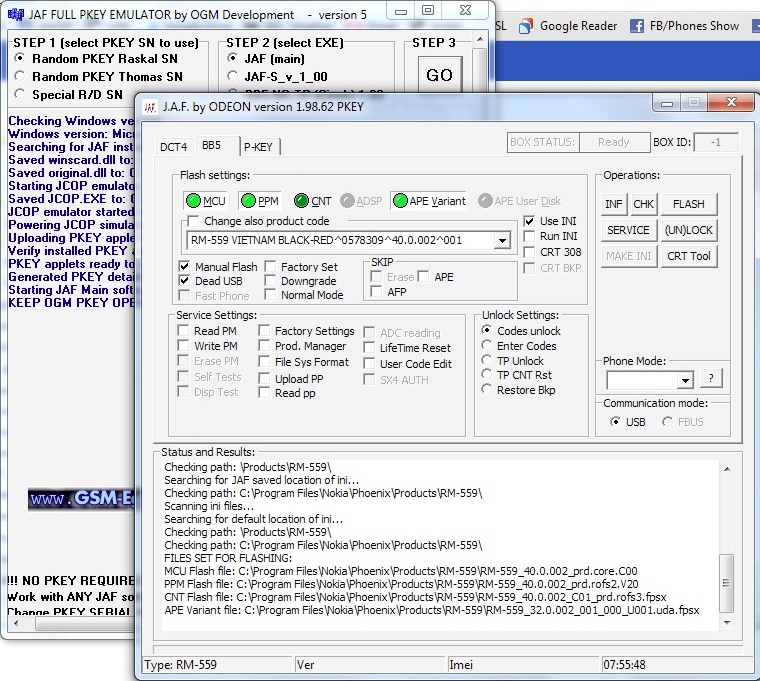The image size is (760, 681).
Task: Check the SKIP APE option
Action: (423, 277)
